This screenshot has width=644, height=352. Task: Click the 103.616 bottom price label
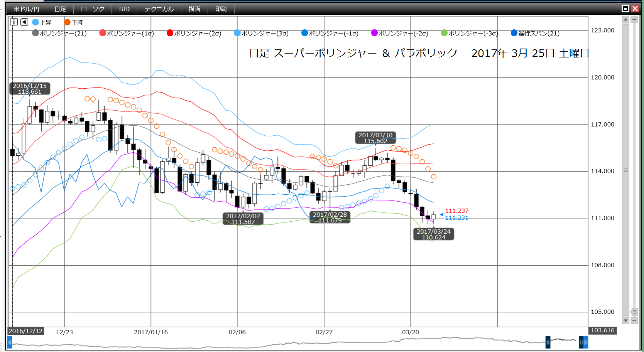coord(603,330)
